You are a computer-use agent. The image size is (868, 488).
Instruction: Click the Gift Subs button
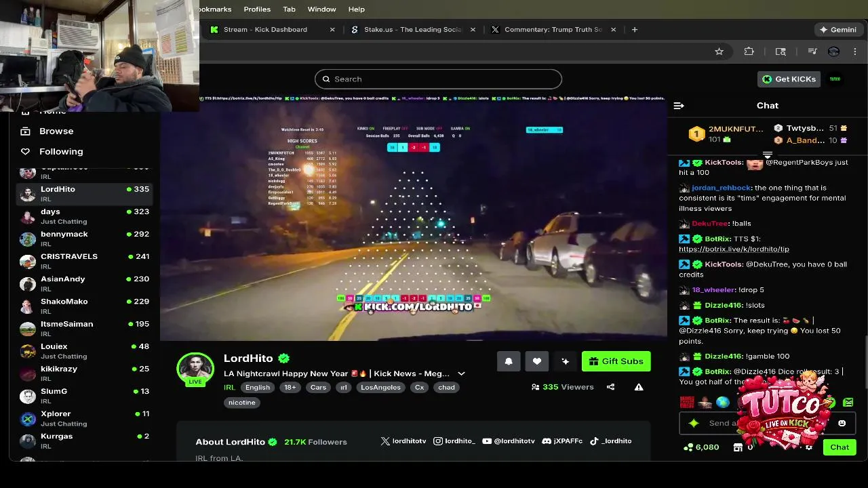coord(616,361)
